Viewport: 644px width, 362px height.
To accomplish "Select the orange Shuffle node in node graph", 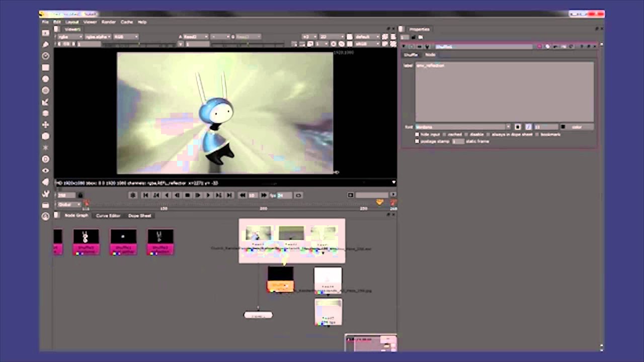I will click(280, 280).
